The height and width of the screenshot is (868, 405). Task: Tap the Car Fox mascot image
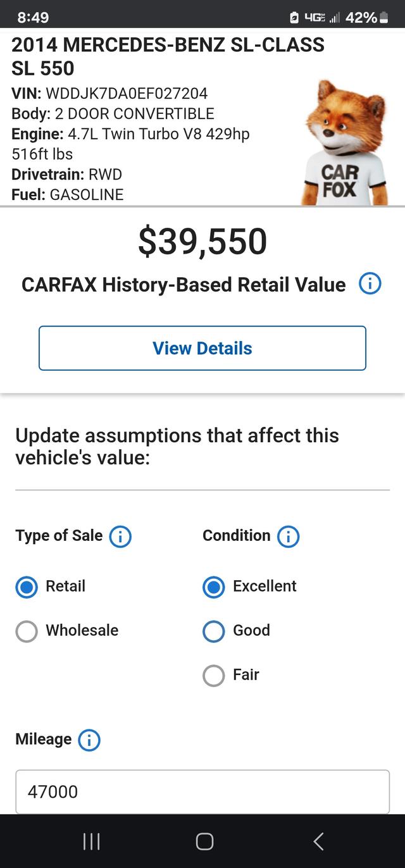344,142
